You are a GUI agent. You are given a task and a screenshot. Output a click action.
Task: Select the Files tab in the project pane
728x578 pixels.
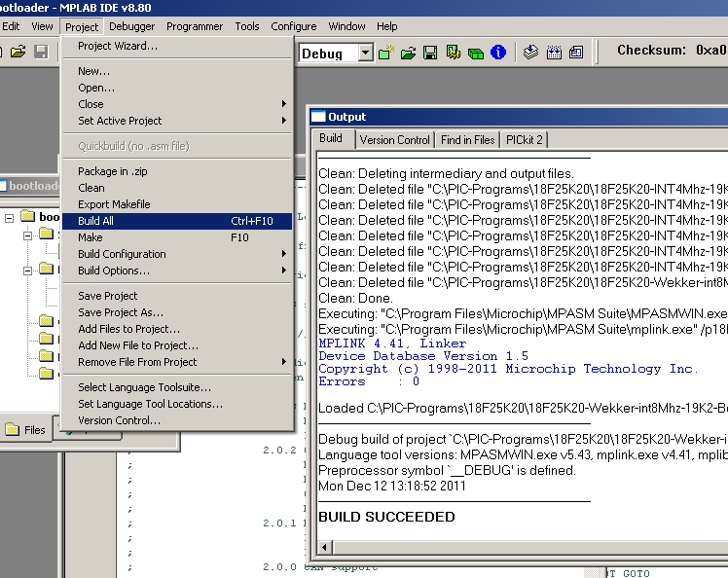click(x=25, y=430)
